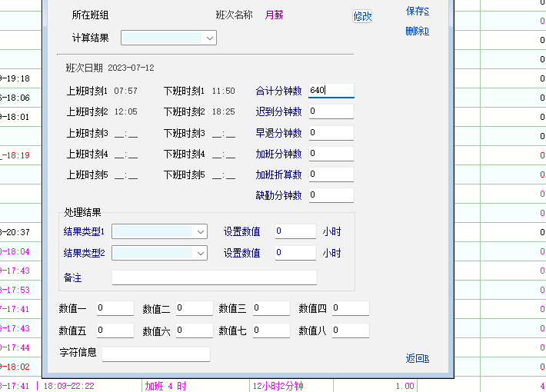
Task: Click 设置数值 field for 结果类型1
Action: click(x=295, y=231)
